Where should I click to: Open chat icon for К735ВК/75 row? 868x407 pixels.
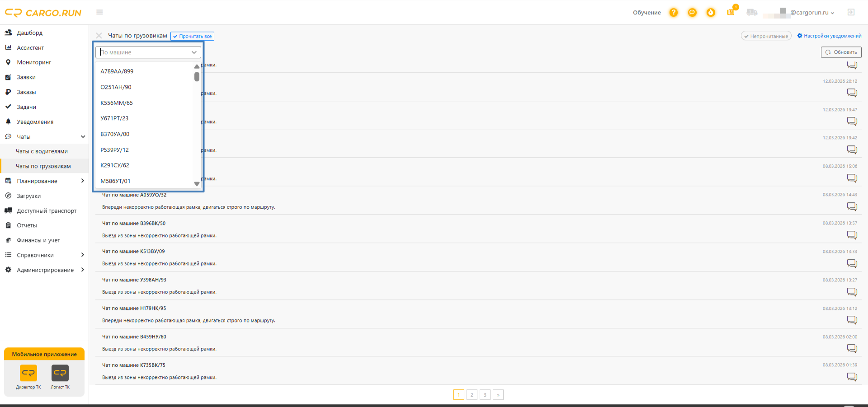tap(852, 377)
